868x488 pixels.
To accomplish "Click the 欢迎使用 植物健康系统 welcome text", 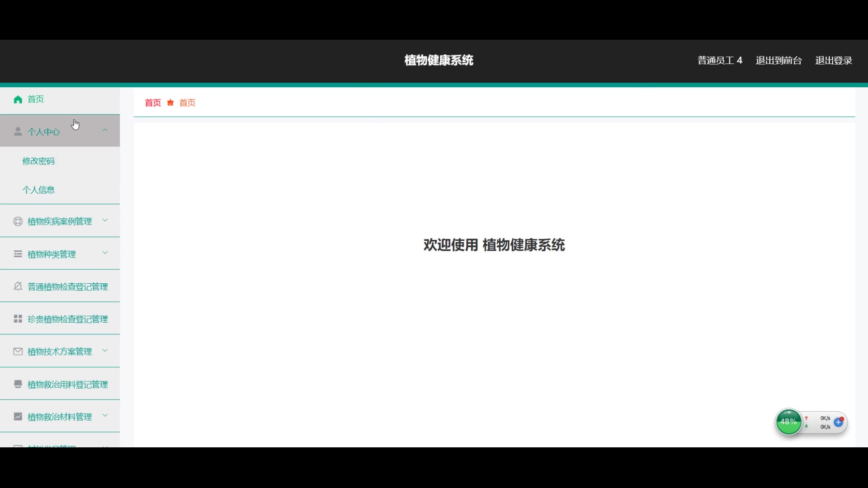I will pos(494,245).
